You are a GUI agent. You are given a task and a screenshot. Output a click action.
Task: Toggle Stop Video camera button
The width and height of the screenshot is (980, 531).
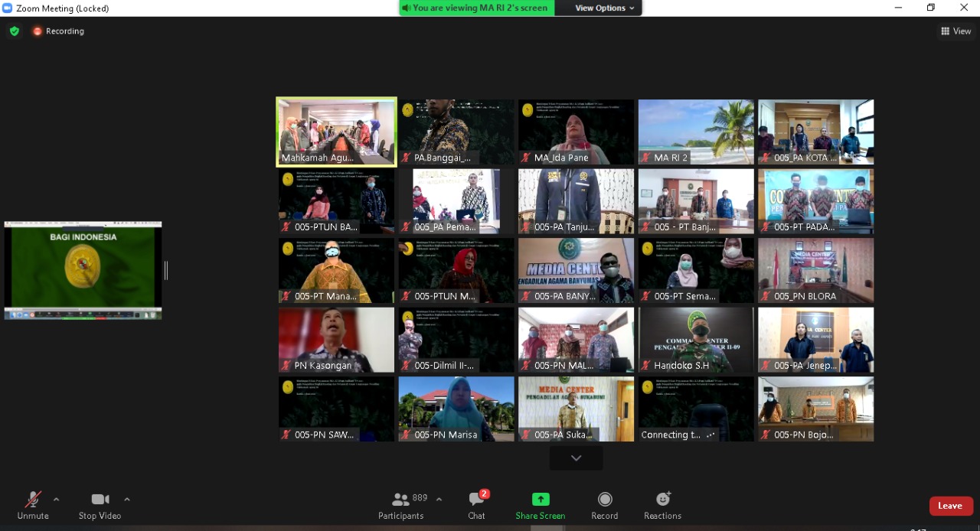coord(100,505)
